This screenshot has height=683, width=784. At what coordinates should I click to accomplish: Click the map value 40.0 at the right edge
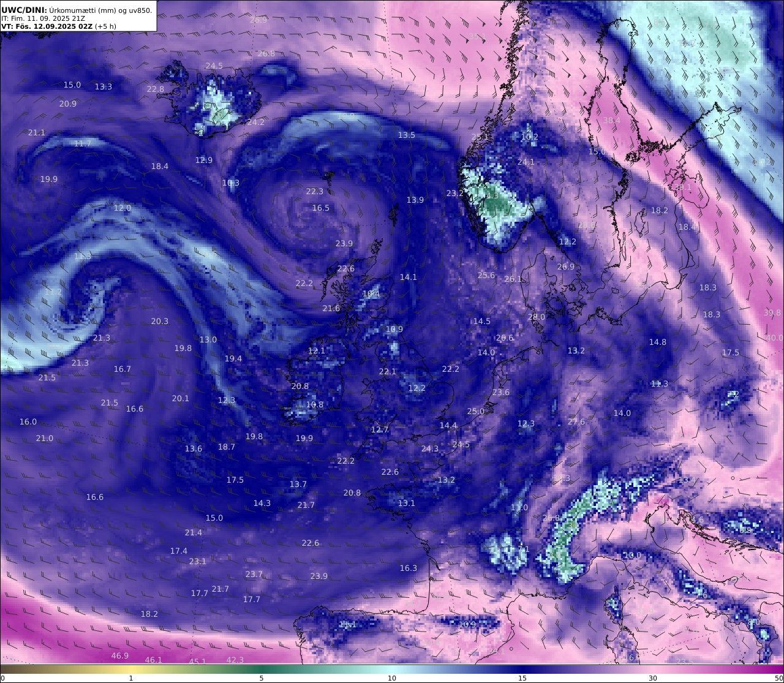tap(775, 338)
